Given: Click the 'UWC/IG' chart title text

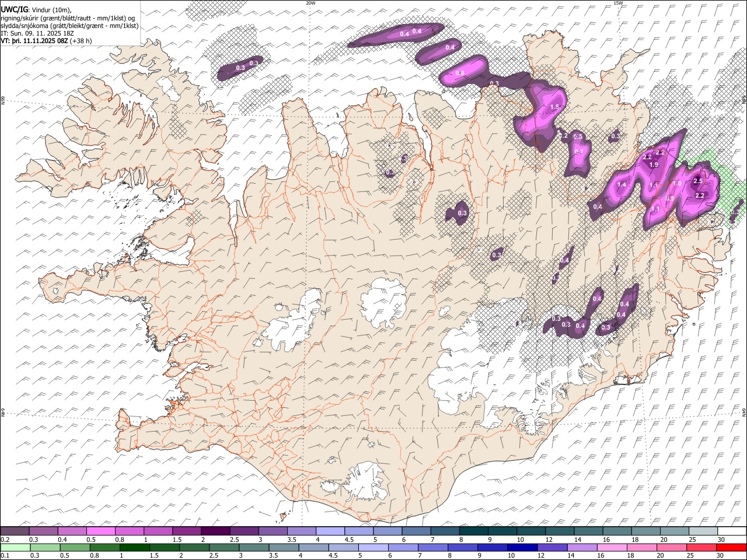Looking at the screenshot, I should click(x=14, y=9).
